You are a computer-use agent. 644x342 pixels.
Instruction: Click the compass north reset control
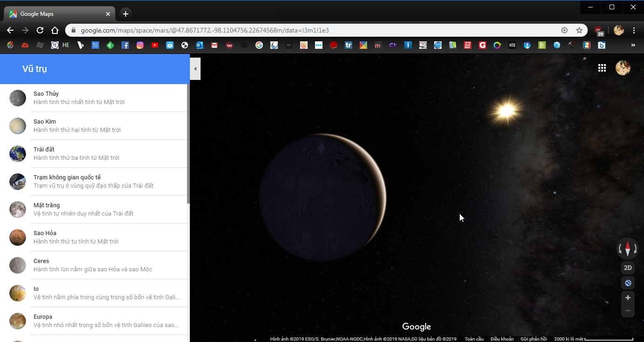click(x=628, y=249)
